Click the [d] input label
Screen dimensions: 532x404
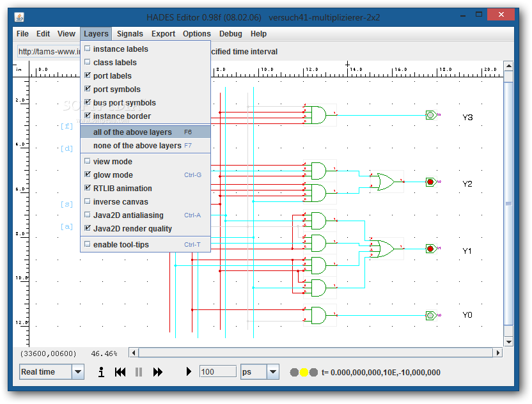pyautogui.click(x=67, y=148)
